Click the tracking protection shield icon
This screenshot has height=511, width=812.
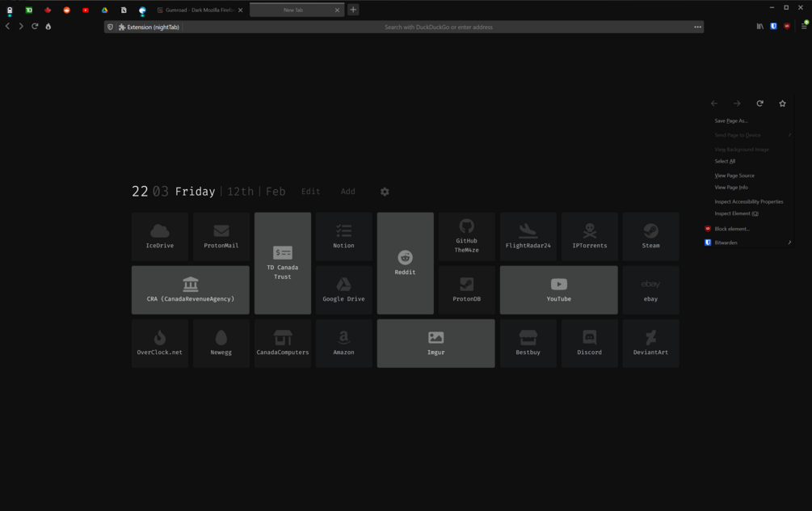tap(110, 27)
